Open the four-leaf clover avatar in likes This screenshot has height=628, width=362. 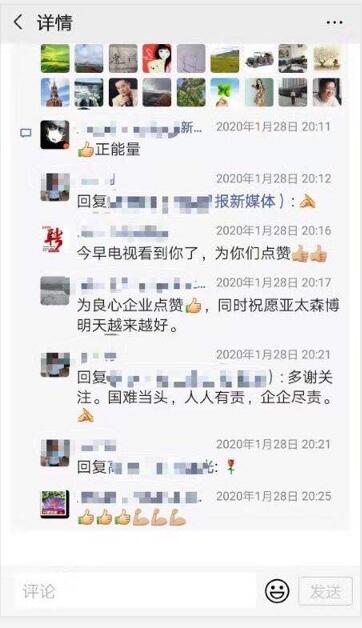coord(225,92)
